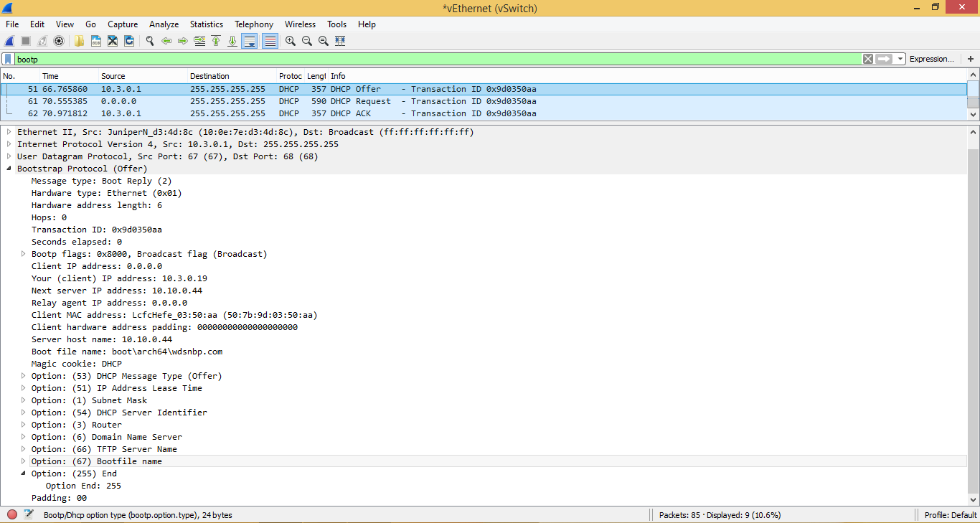Expand Internet Protocol Version 4 section
Image resolution: width=980 pixels, height=523 pixels.
pos(9,144)
